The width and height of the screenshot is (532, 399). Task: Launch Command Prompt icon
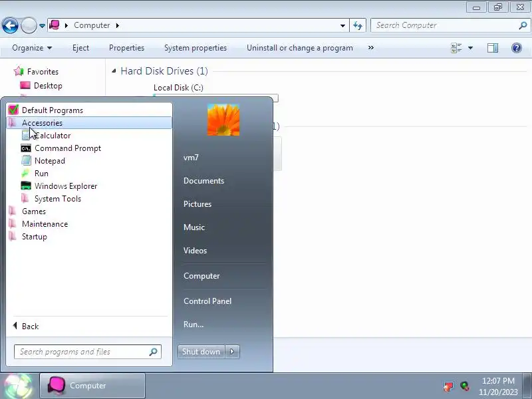(x=26, y=148)
